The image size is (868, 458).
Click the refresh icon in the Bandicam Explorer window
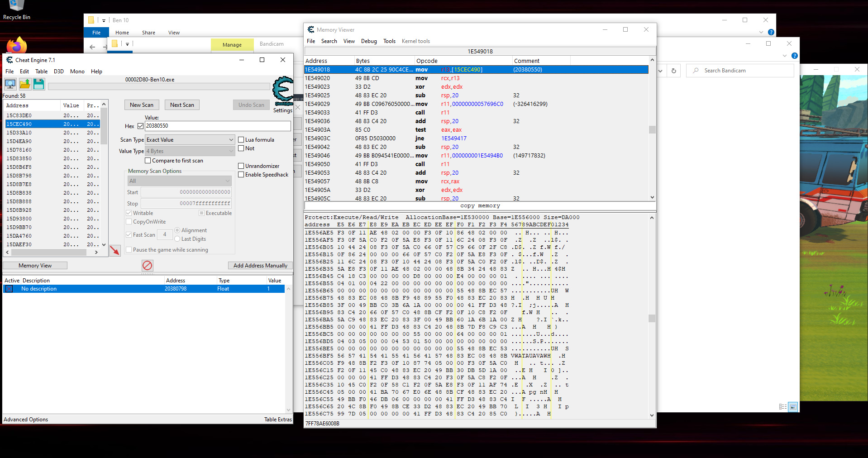tap(674, 71)
